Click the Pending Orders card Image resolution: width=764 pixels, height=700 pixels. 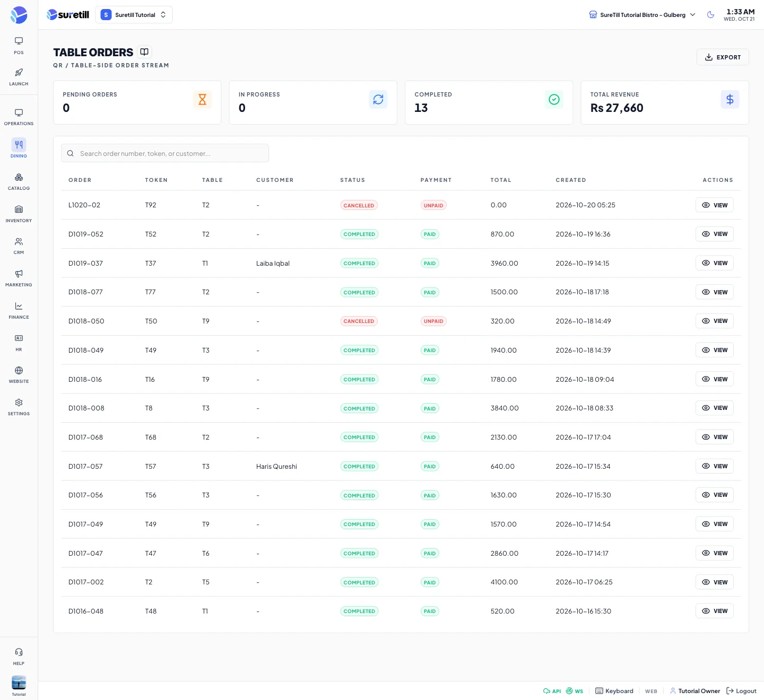[x=137, y=102]
